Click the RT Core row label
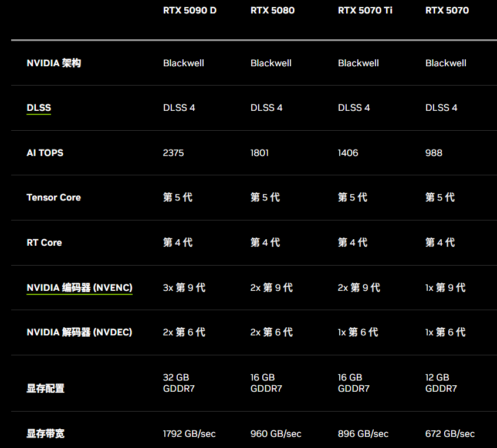Image resolution: width=497 pixels, height=448 pixels. [44, 242]
